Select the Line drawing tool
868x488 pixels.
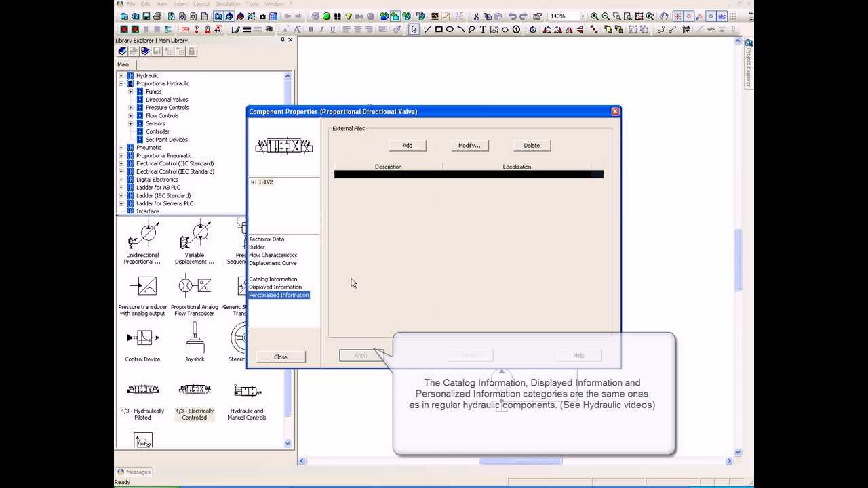click(428, 29)
